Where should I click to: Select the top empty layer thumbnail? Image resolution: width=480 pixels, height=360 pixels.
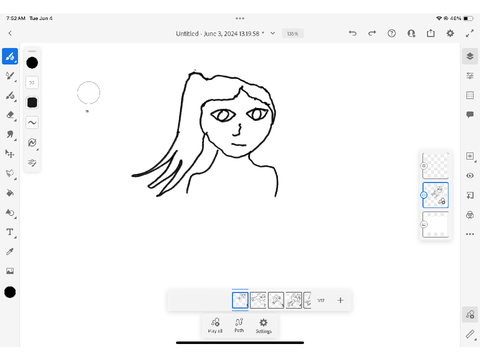click(435, 166)
